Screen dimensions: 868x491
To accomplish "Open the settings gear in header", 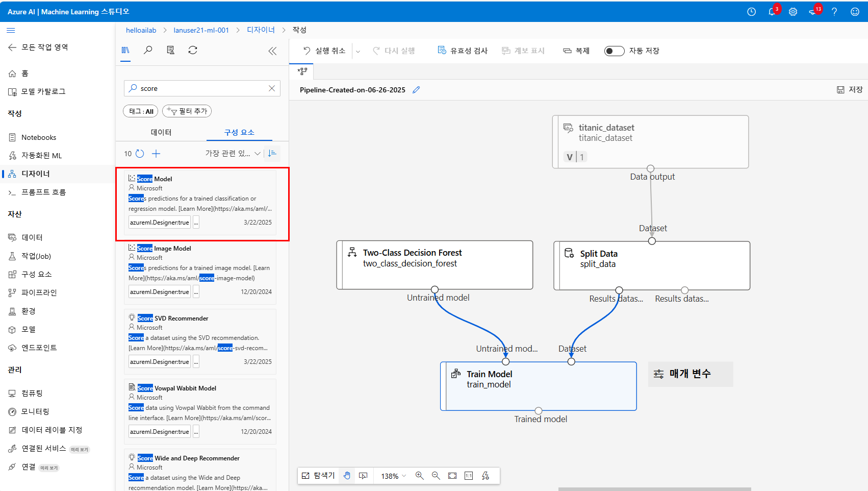I will coord(793,12).
